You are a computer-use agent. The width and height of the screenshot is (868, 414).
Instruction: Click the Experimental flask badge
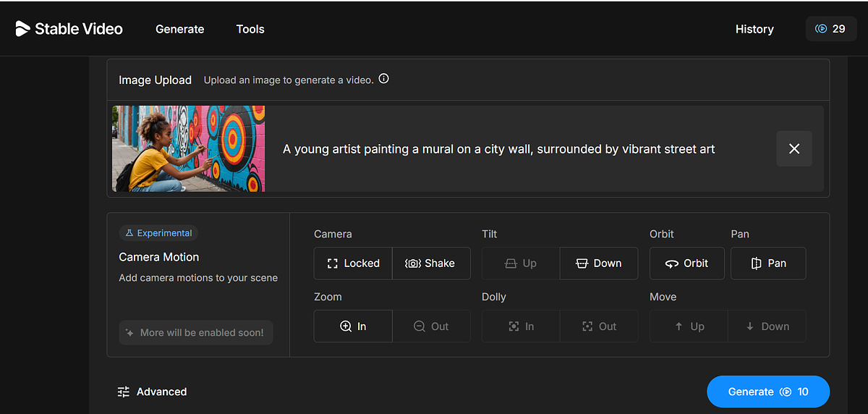pyautogui.click(x=158, y=233)
